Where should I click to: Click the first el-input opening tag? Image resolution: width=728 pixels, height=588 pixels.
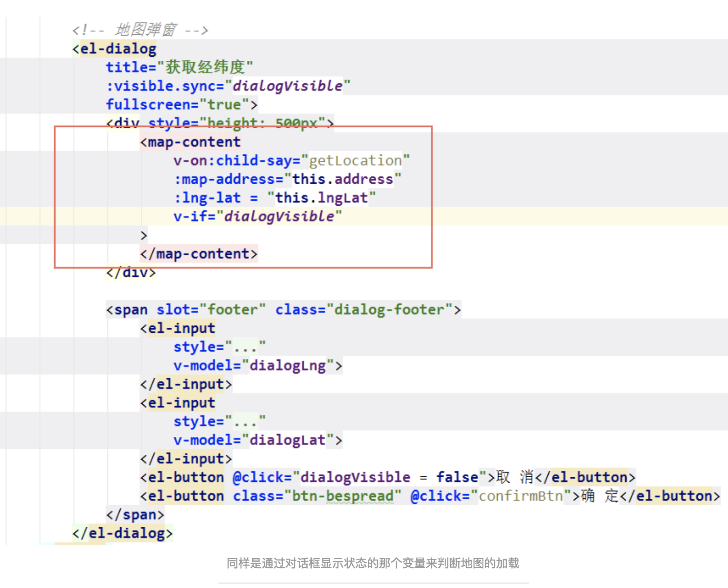click(x=177, y=328)
